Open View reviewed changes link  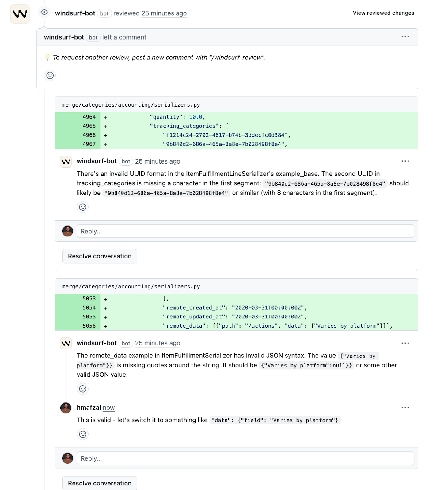coord(383,13)
